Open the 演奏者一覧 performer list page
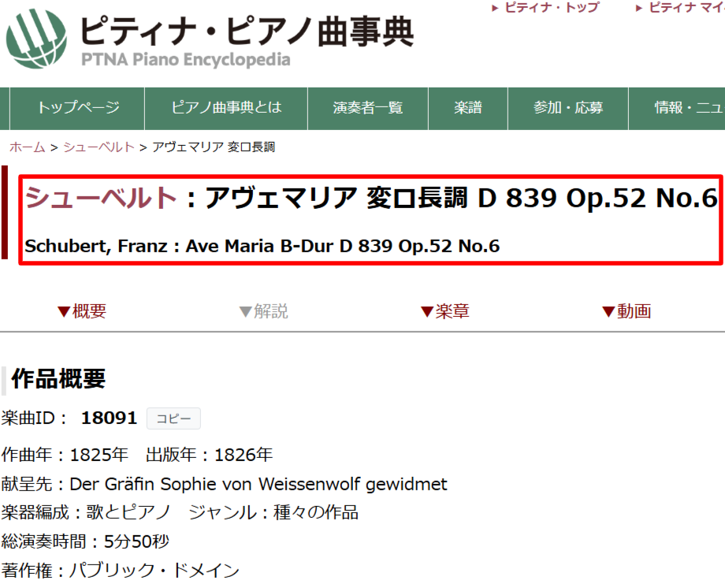This screenshot has width=725, height=588. pyautogui.click(x=367, y=108)
